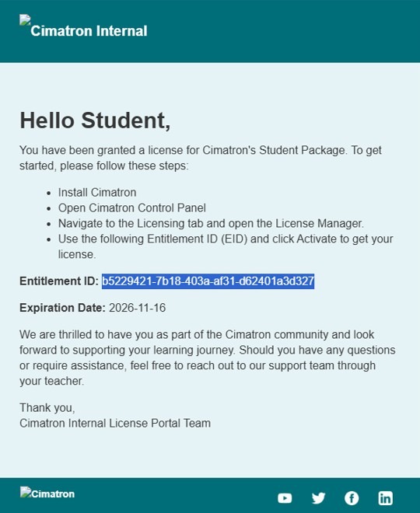Viewport: 420px width, 513px height.
Task: Click the bold Entitlement ID label
Action: click(59, 281)
